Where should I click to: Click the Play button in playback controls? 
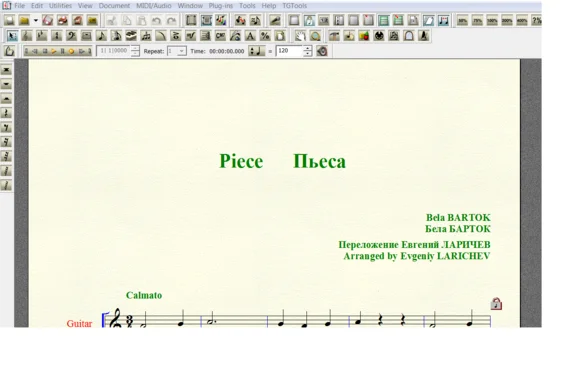pyautogui.click(x=54, y=51)
